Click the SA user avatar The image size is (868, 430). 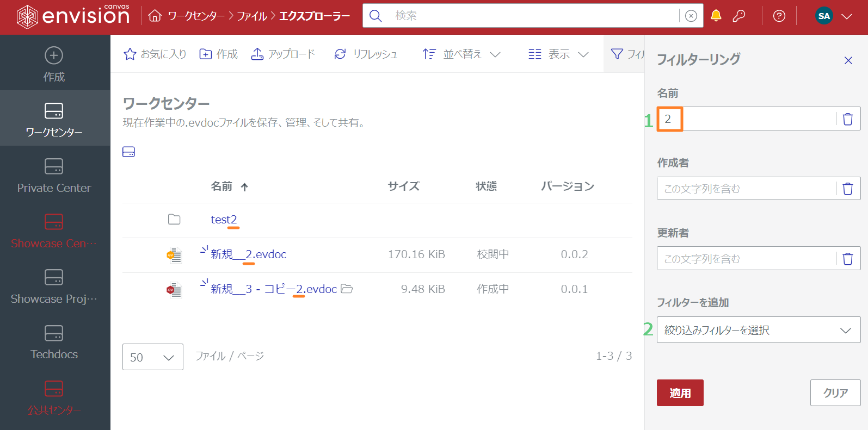click(x=824, y=16)
